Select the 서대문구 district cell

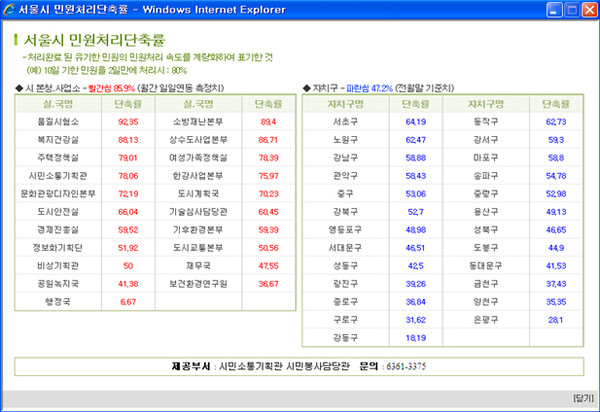pos(346,248)
